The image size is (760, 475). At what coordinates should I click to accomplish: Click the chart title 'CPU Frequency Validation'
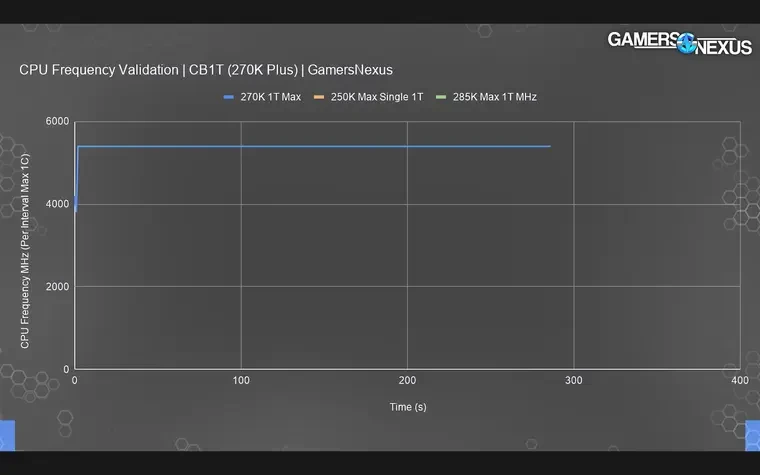[99, 70]
